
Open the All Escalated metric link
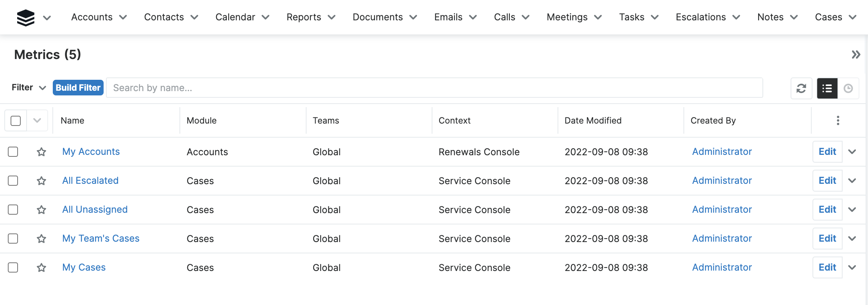coord(90,181)
